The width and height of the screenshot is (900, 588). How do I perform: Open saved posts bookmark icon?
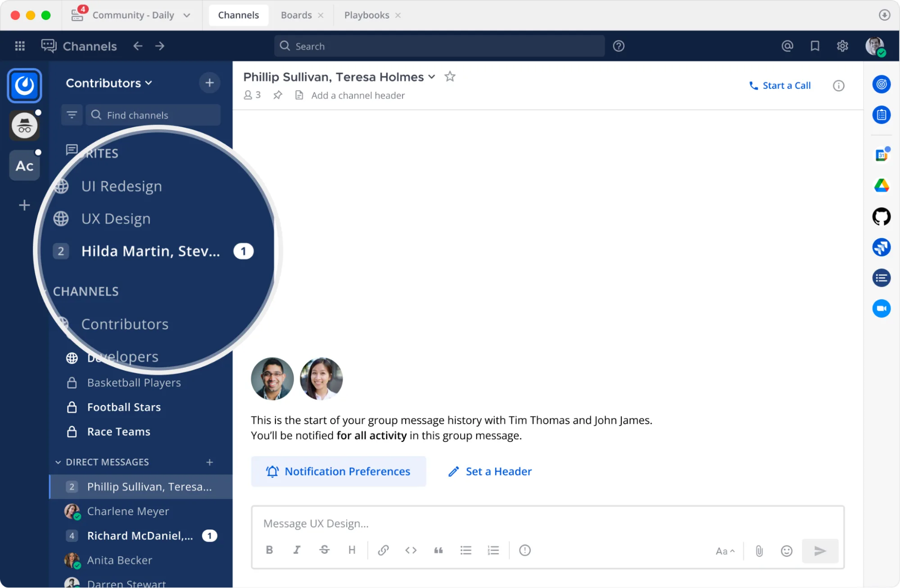(x=815, y=46)
